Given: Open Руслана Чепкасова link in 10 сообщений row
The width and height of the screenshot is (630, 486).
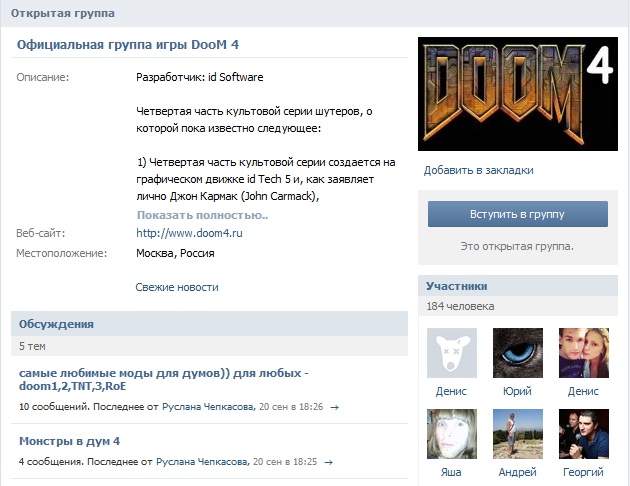Looking at the screenshot, I should point(208,407).
